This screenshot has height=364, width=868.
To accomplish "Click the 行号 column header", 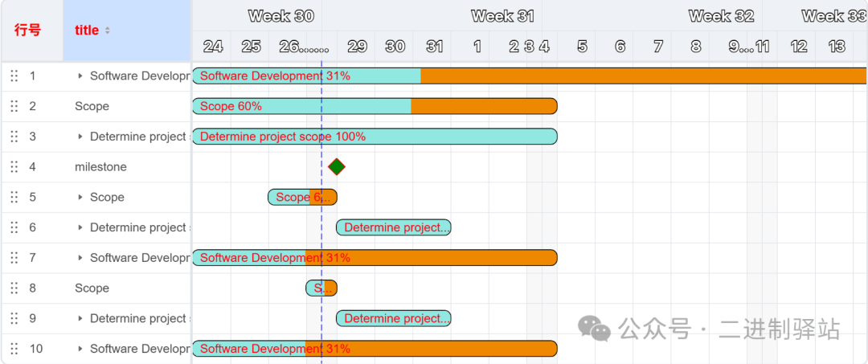I will 27,31.
